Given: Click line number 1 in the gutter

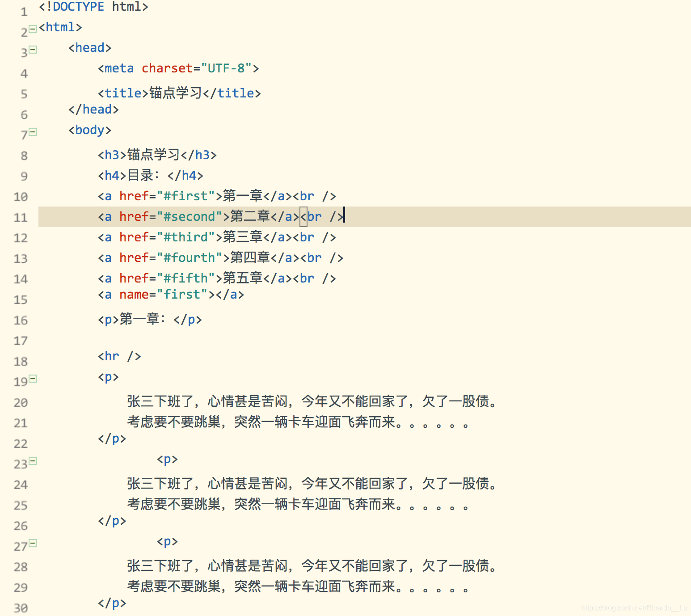Looking at the screenshot, I should [x=24, y=12].
